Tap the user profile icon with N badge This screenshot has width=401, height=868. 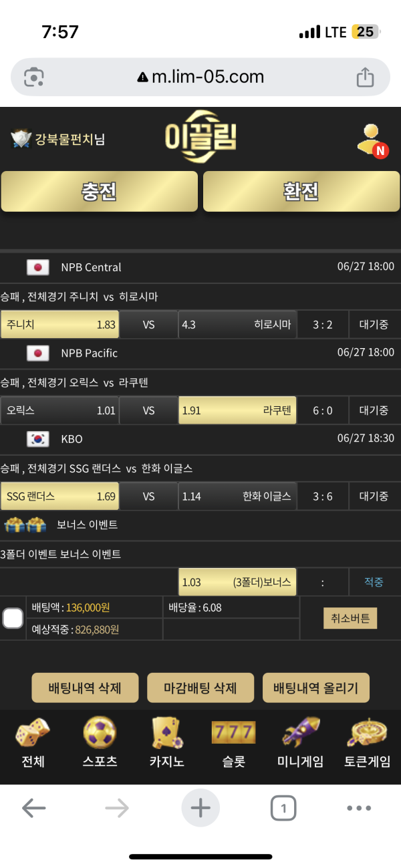coord(372,140)
